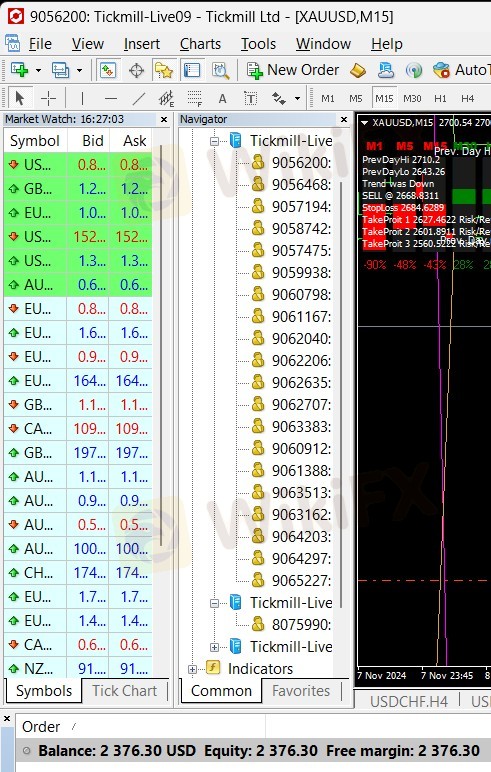The width and height of the screenshot is (491, 772).
Task: Open the Insert menu
Action: click(x=142, y=44)
